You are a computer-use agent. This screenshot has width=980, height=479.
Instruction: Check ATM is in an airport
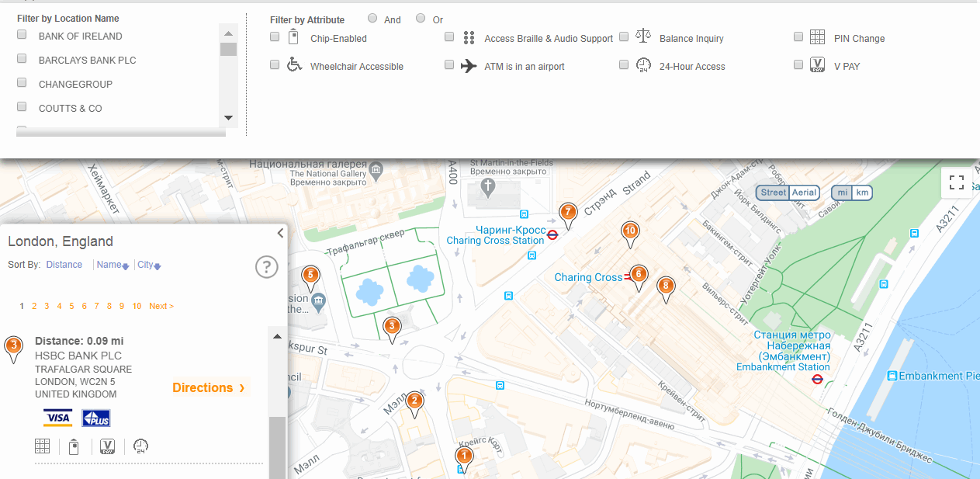coord(449,65)
